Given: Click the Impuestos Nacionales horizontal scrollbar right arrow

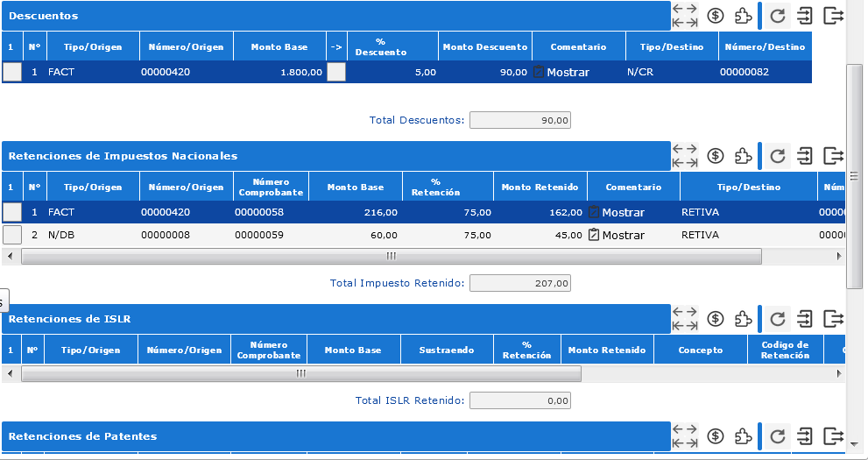Looking at the screenshot, I should pyautogui.click(x=839, y=256).
